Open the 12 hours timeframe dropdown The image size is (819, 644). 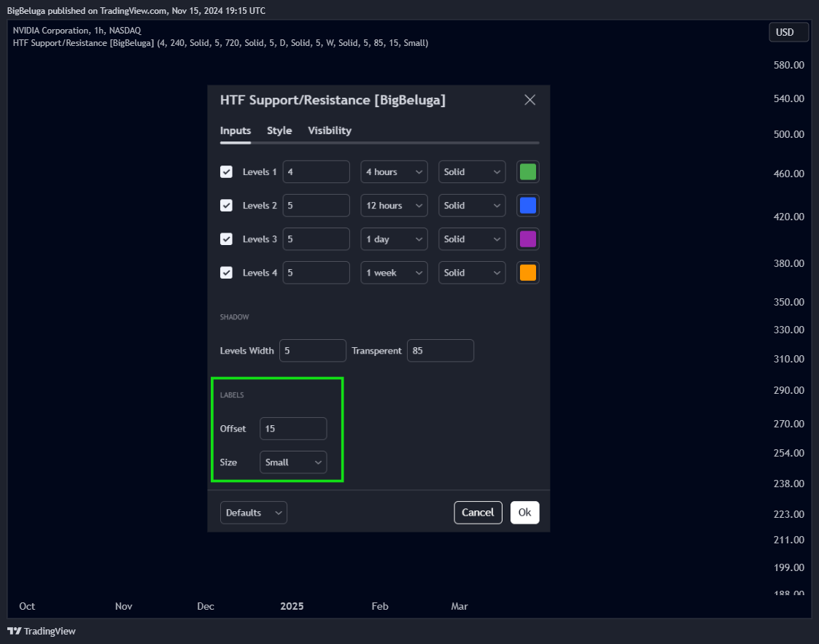pyautogui.click(x=394, y=205)
